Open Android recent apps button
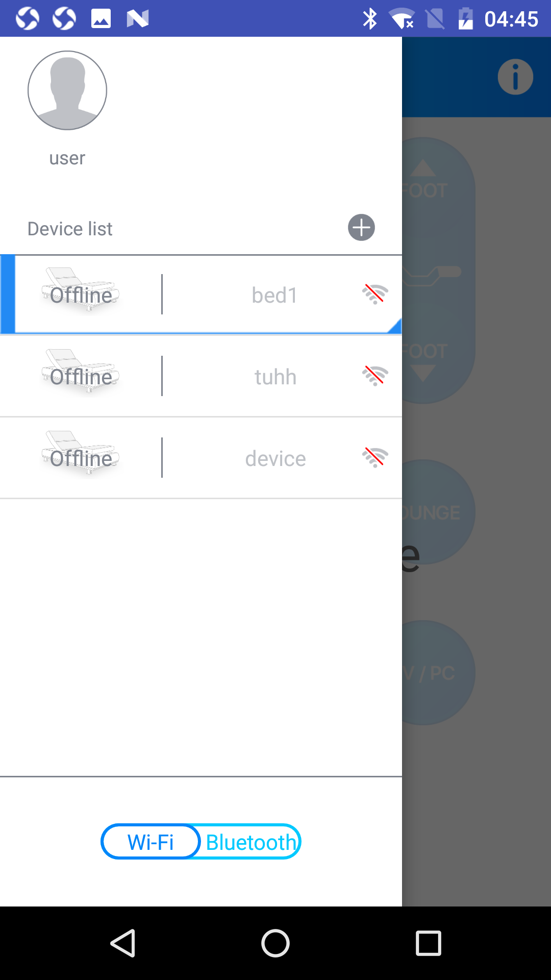Image resolution: width=551 pixels, height=980 pixels. tap(429, 943)
